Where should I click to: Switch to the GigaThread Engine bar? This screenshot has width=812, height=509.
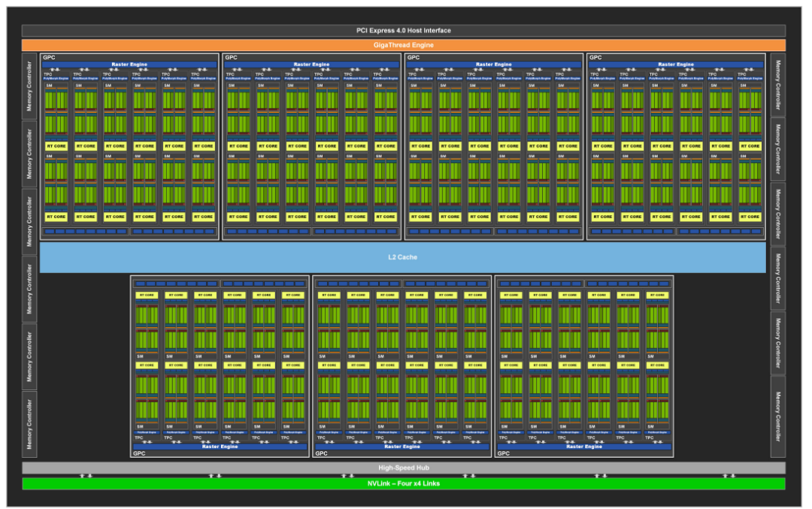406,44
